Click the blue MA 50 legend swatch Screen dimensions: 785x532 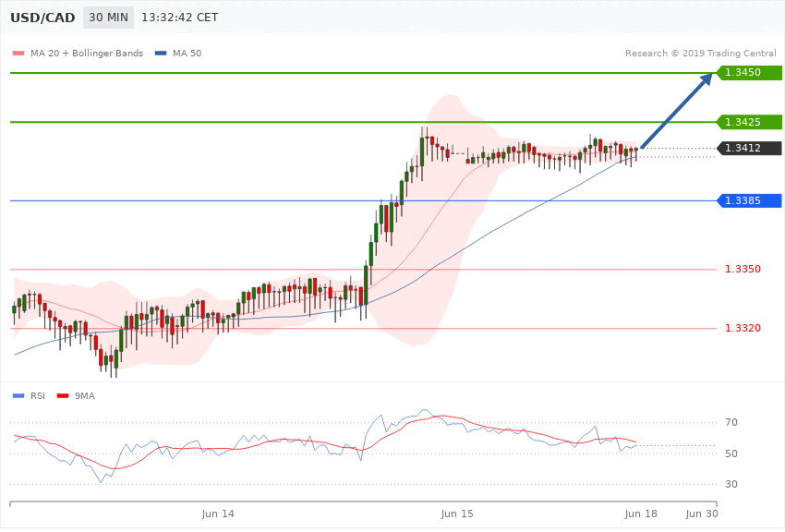pos(161,53)
